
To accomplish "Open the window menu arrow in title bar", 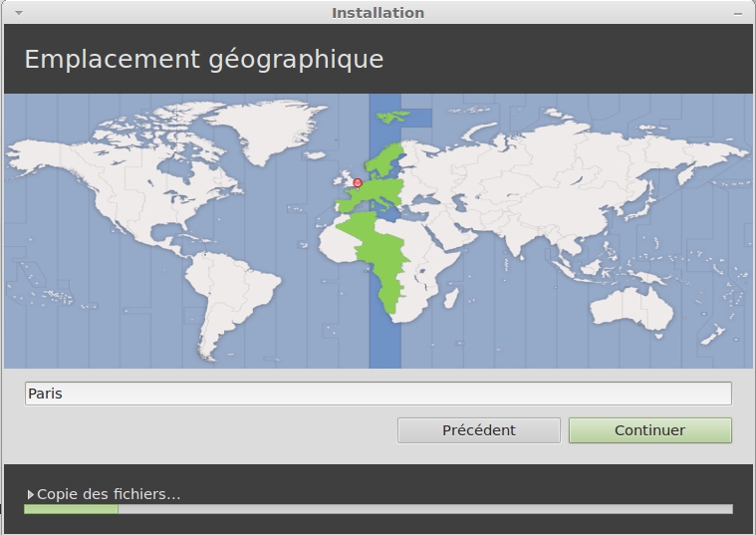I will [18, 13].
